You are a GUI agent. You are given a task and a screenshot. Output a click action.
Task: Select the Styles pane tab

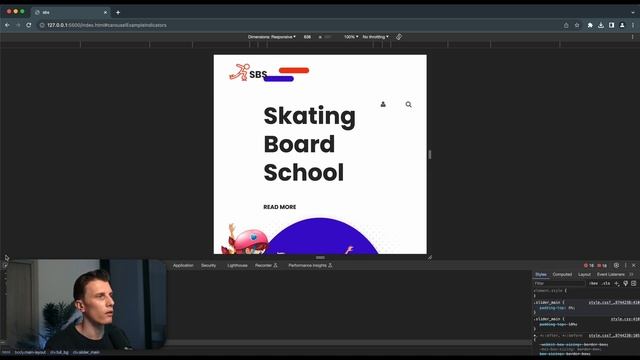coord(541,274)
